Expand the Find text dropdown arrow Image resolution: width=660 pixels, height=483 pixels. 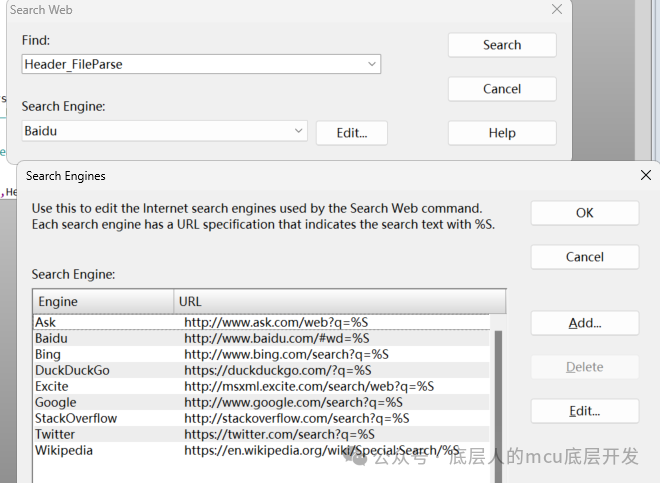click(372, 64)
